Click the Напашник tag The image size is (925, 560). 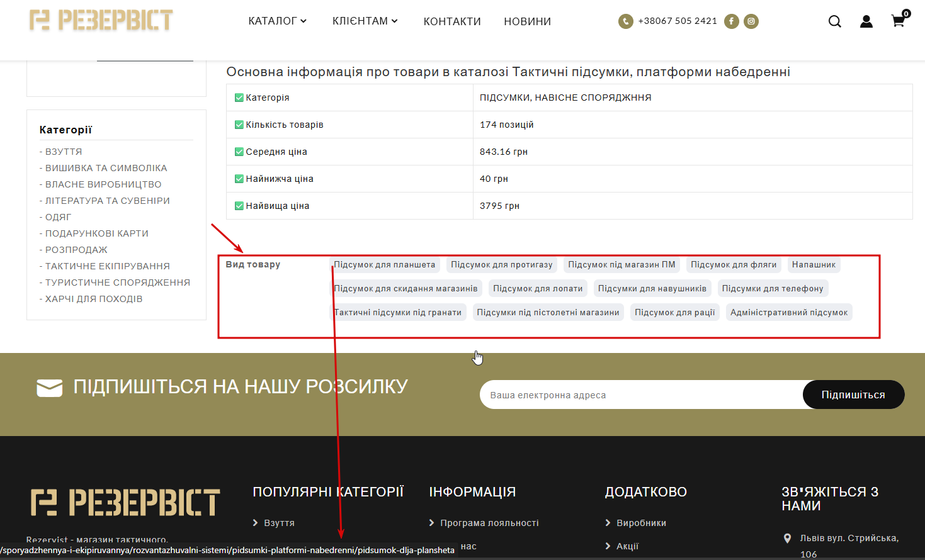coord(814,265)
